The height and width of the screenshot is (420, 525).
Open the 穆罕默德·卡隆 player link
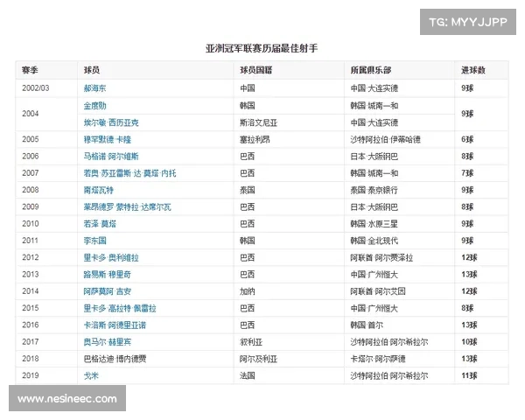107,140
